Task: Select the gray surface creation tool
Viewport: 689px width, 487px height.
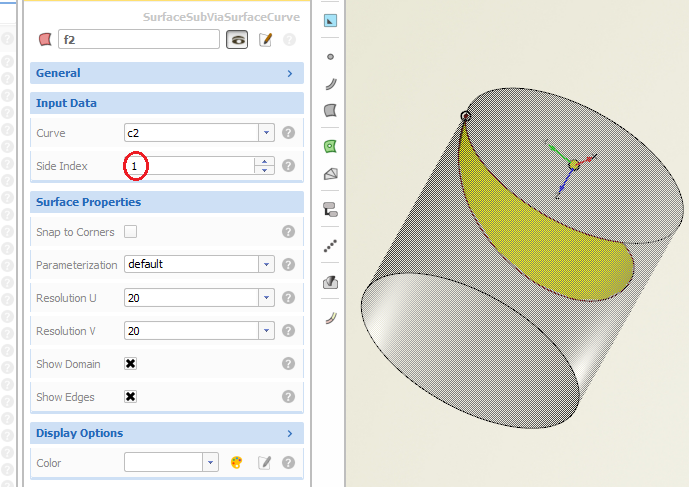Action: 330,110
